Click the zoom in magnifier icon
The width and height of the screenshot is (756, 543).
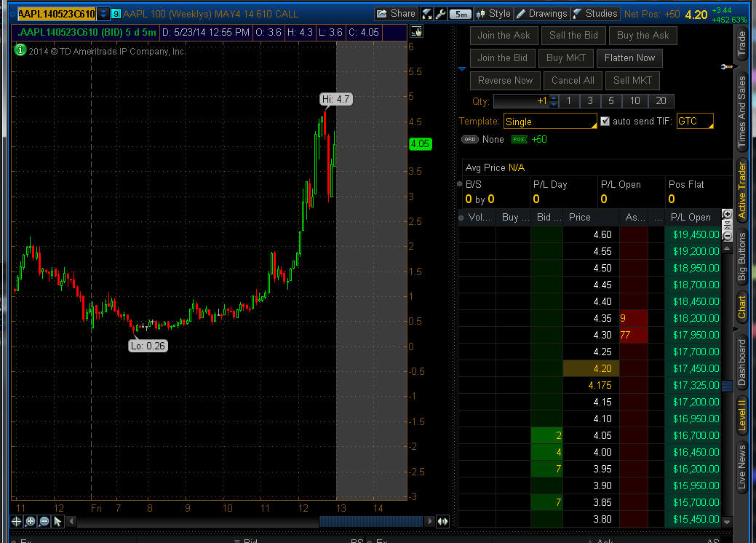coord(30,521)
